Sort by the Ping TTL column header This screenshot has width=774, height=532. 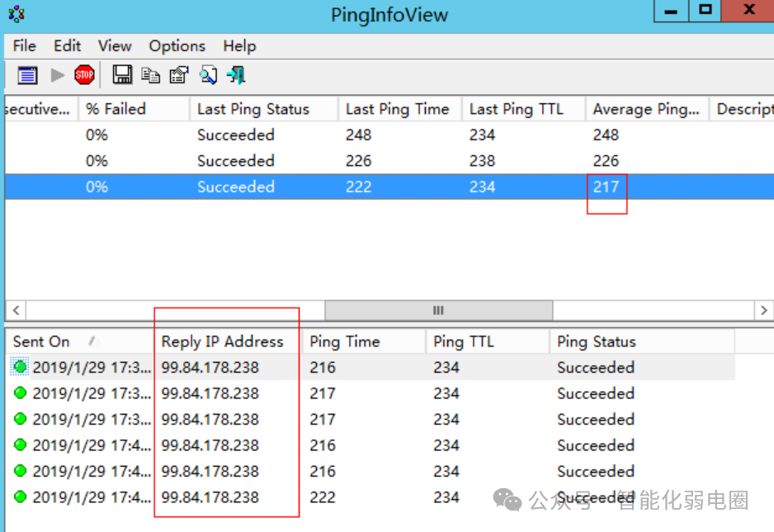pos(488,341)
